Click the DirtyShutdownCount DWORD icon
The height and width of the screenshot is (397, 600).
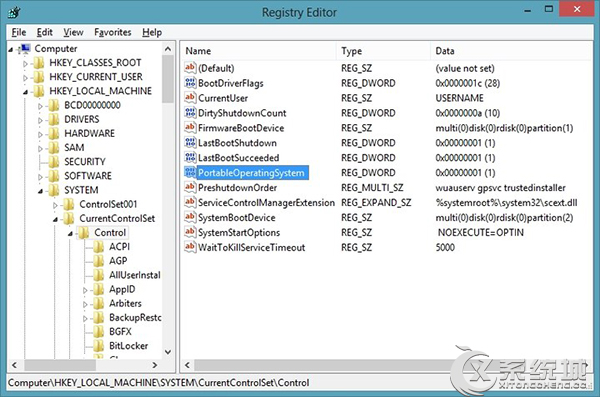pyautogui.click(x=190, y=113)
